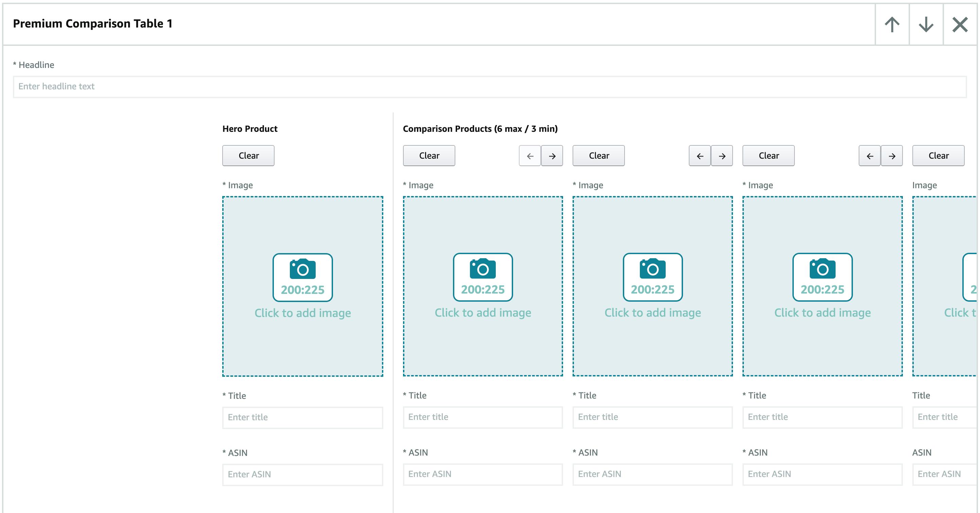Move module down with the down arrow

pyautogui.click(x=926, y=25)
